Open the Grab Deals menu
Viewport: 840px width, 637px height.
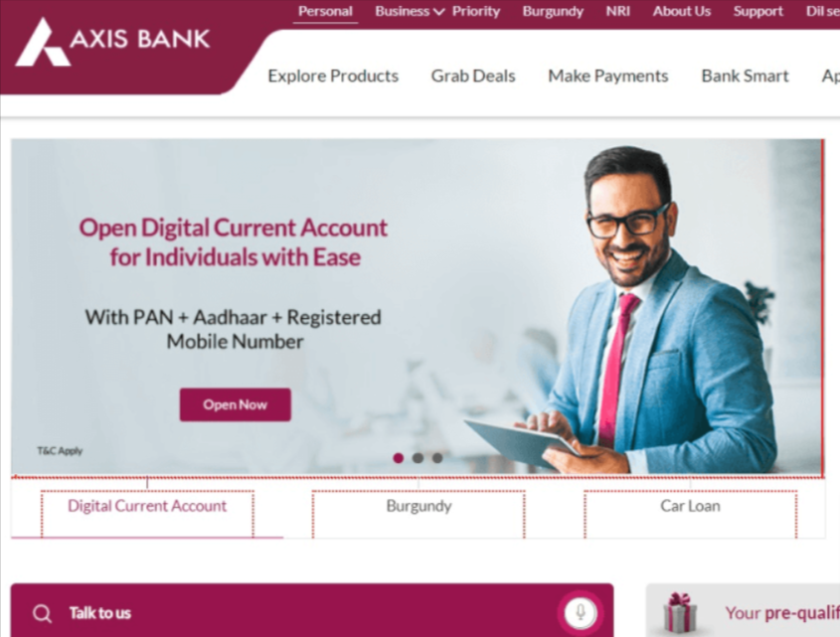click(473, 77)
